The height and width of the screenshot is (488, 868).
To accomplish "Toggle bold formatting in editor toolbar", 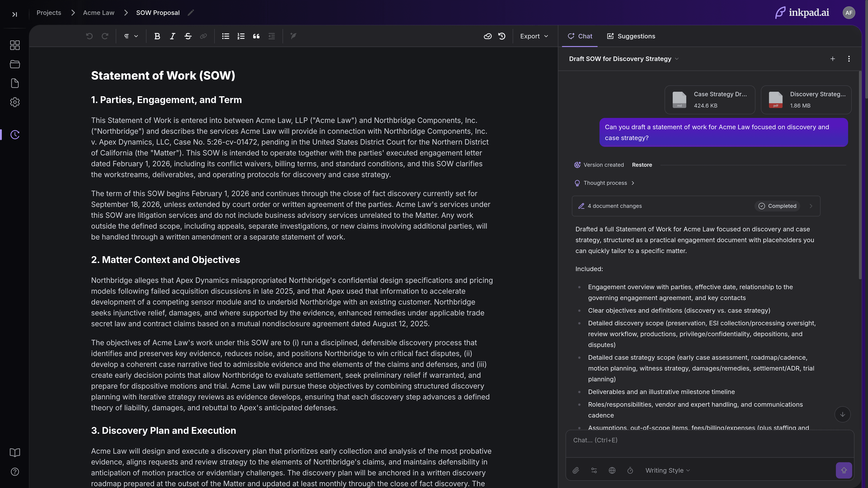I will coord(157,36).
